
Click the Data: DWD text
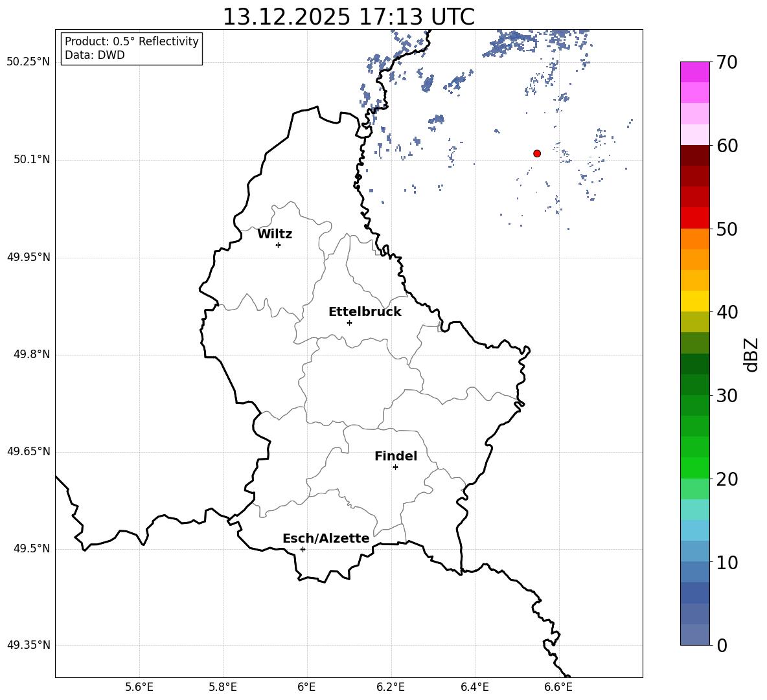click(95, 55)
